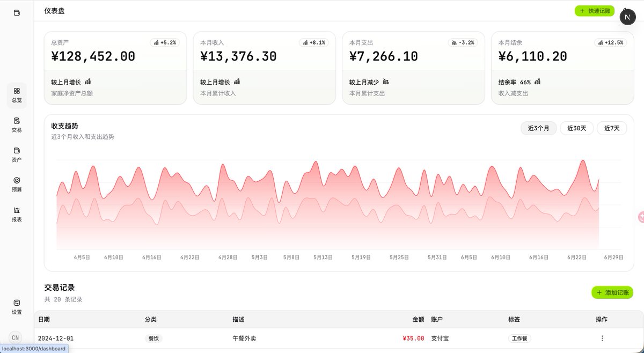Click the 收支趋势 chart title
This screenshot has height=353, width=644.
tap(65, 126)
